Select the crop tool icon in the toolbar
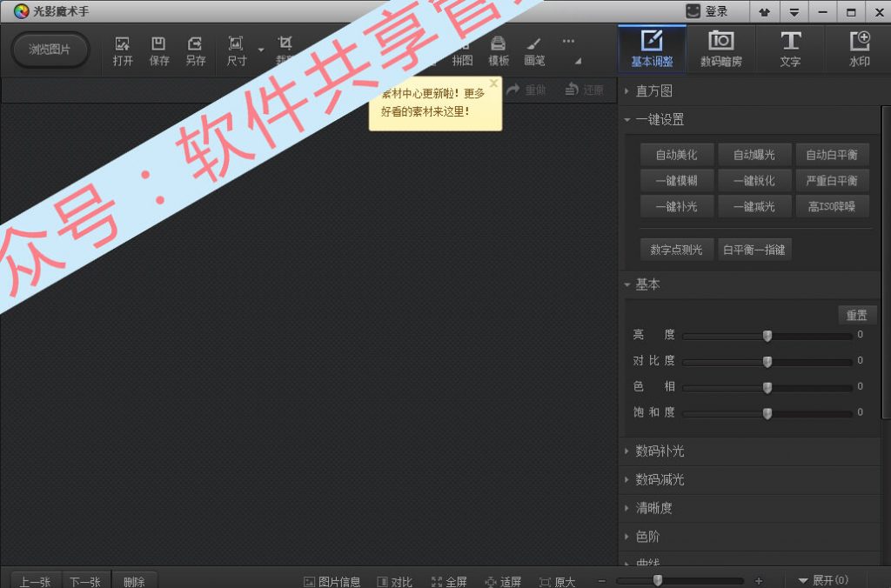891x588 pixels. pos(285,43)
